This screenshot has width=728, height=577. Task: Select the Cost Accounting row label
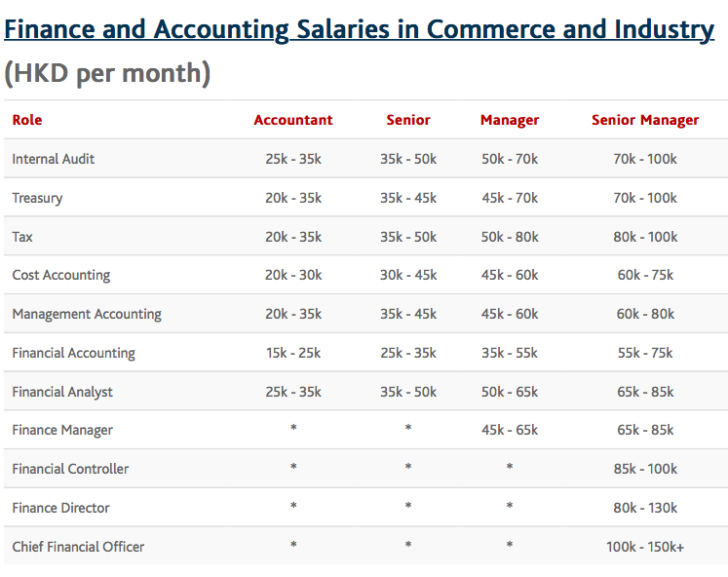pos(60,275)
